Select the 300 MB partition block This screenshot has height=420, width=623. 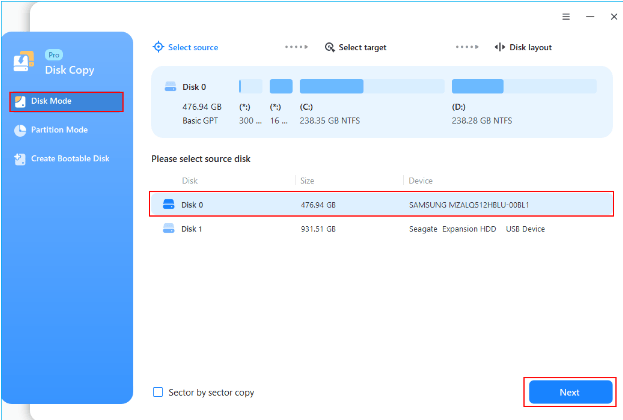tap(250, 86)
